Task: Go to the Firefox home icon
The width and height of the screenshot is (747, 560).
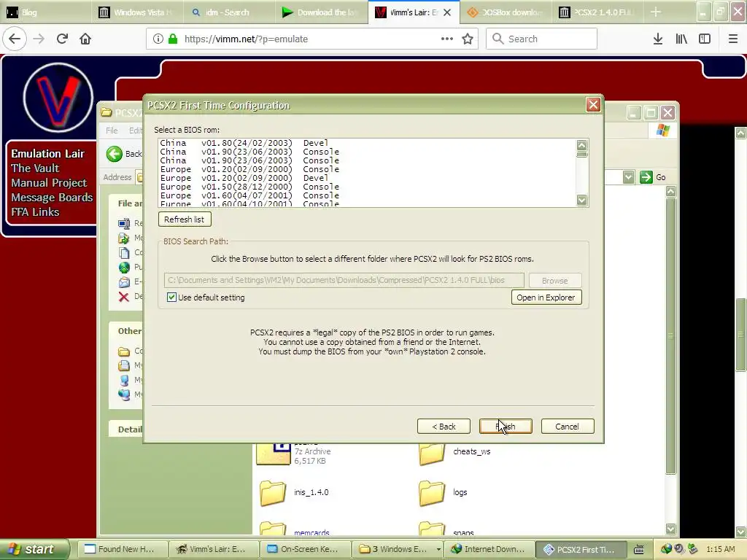Action: 85,39
